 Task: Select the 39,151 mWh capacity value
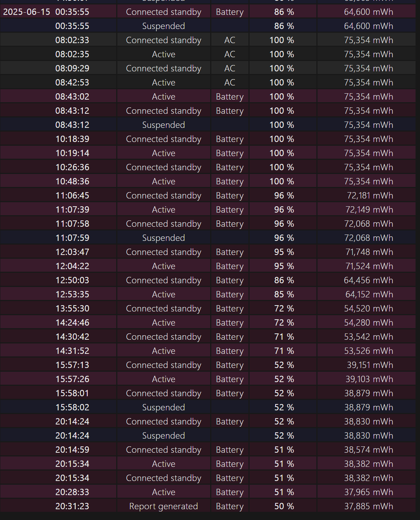pos(369,365)
